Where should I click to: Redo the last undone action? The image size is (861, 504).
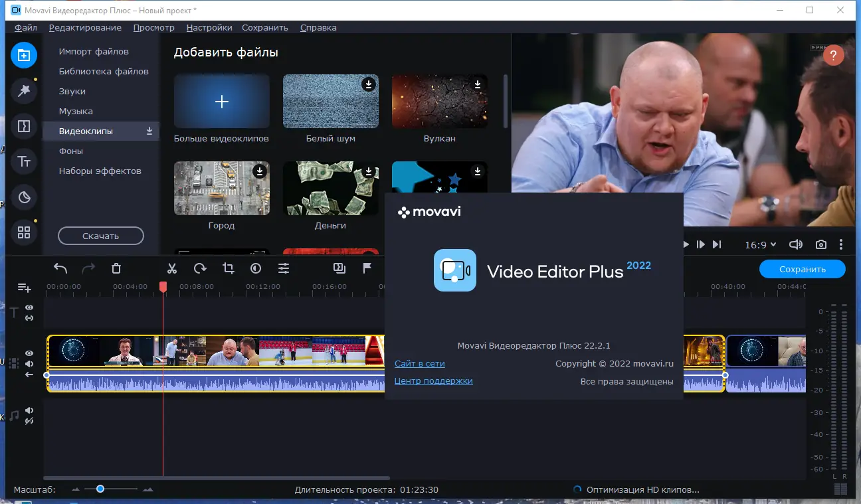tap(88, 268)
